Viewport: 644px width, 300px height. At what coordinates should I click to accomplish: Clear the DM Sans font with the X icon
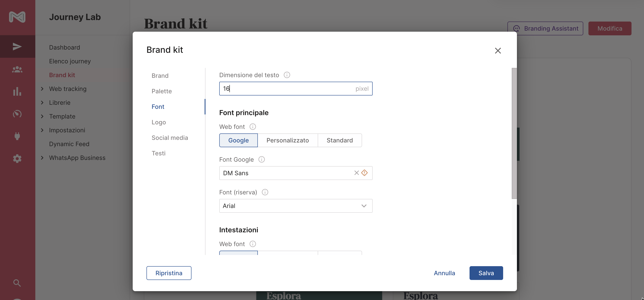pos(356,173)
